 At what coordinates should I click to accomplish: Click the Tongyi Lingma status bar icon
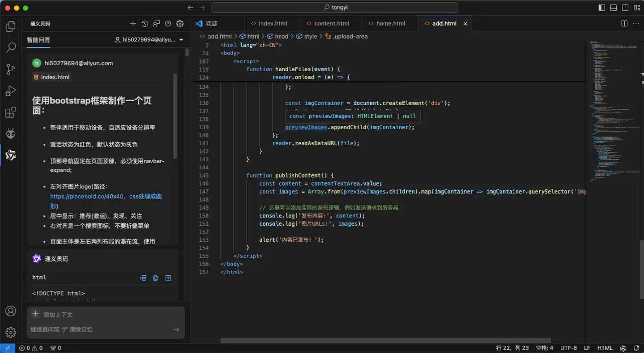click(x=623, y=348)
